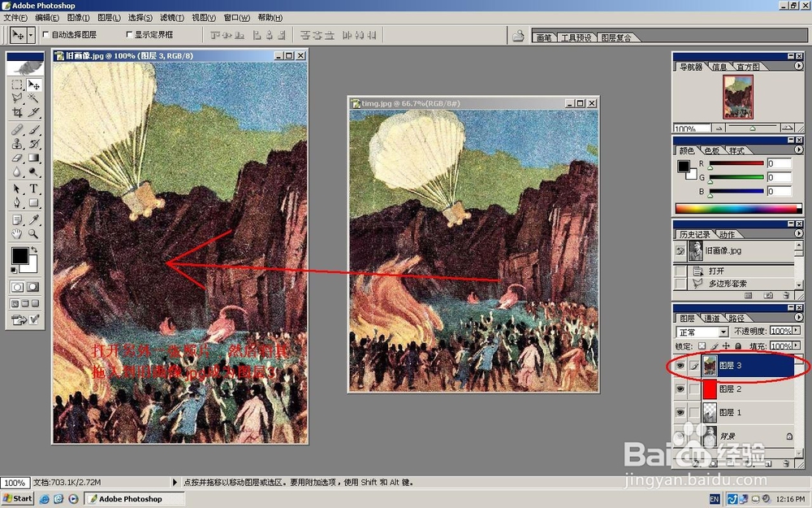Expand status bar info arrow
Viewport: 812px width, 508px height.
[175, 482]
